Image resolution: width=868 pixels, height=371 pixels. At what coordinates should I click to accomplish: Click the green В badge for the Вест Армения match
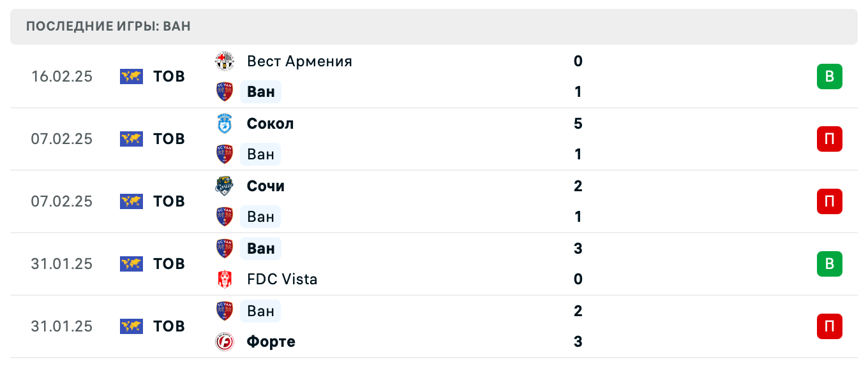(829, 76)
